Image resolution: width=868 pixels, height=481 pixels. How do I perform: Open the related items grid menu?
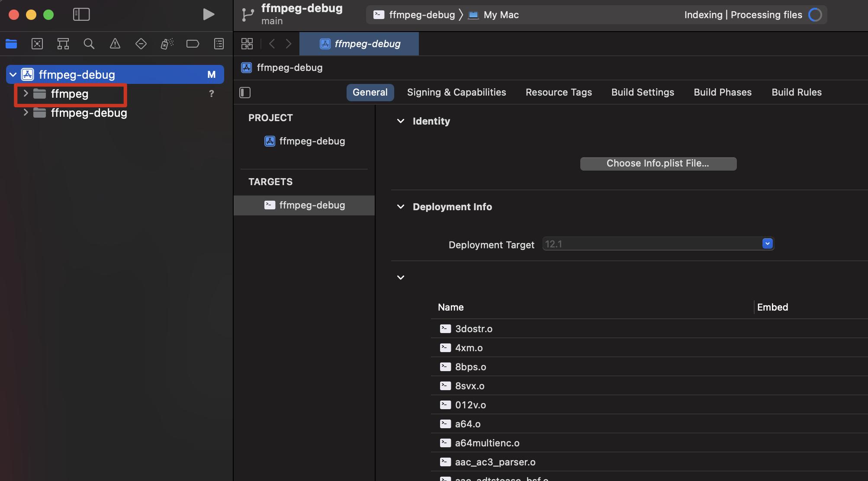pyautogui.click(x=247, y=44)
